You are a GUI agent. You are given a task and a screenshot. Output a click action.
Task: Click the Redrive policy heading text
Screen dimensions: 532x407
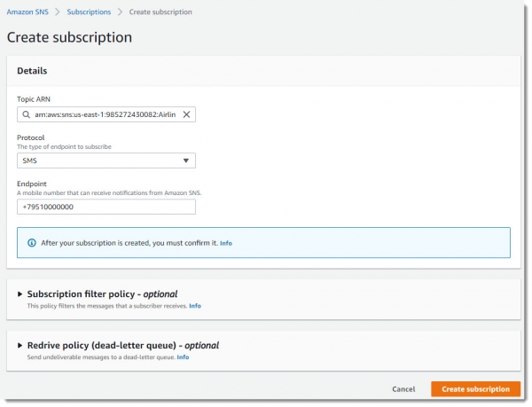[122, 346]
